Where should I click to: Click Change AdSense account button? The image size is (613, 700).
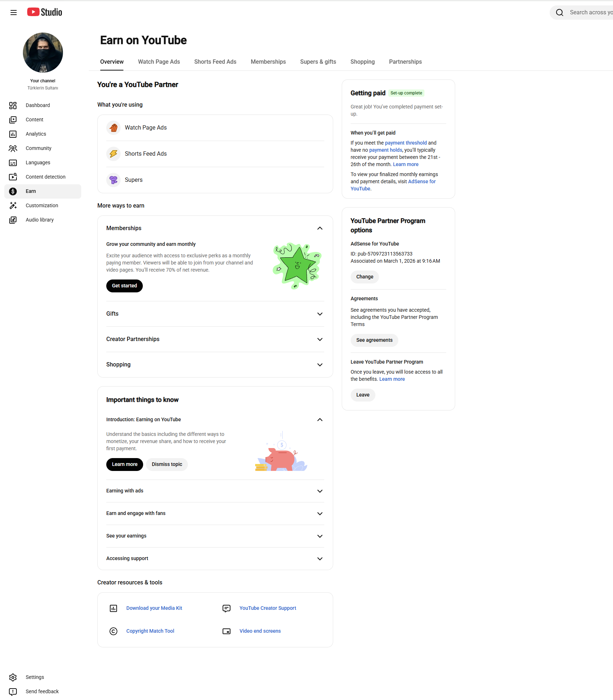365,277
